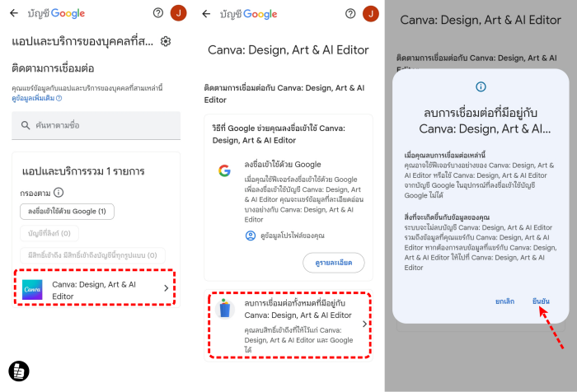Click the 'Canva: Design, Art & AI Editor' list row text
Screen dimensions: 577x392
pos(94,290)
